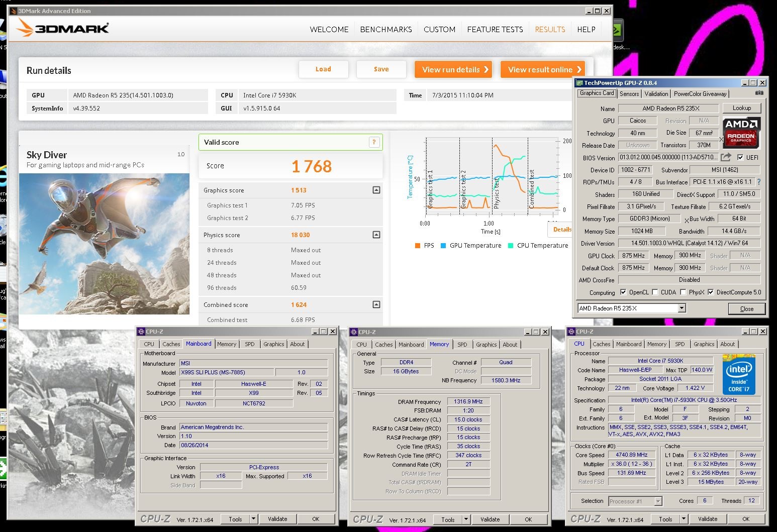Click the orange FPS legend marker
This screenshot has width=777, height=532.
coord(417,246)
